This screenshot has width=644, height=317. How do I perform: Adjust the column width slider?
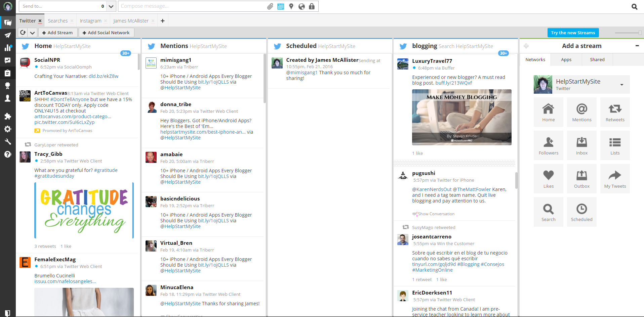click(640, 33)
